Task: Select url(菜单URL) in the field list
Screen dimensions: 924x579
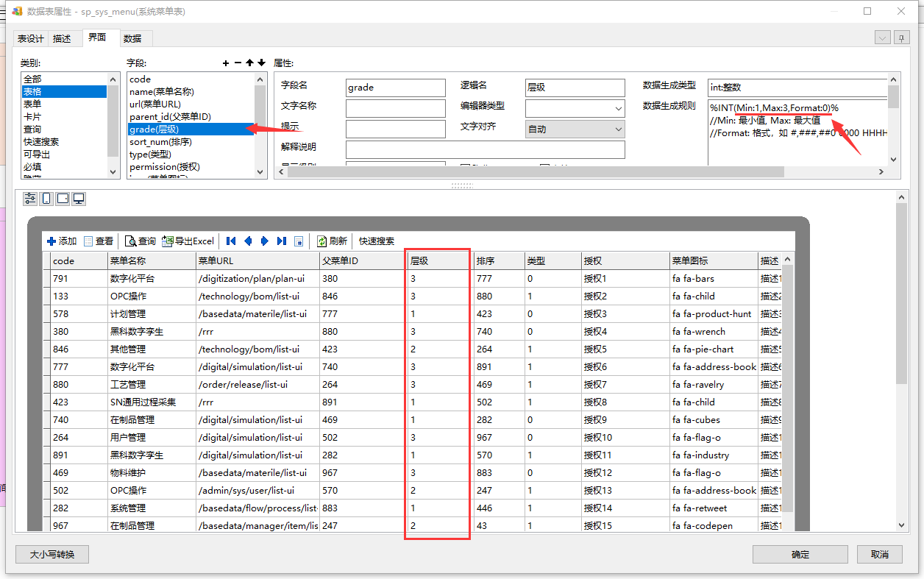Action: (191, 104)
